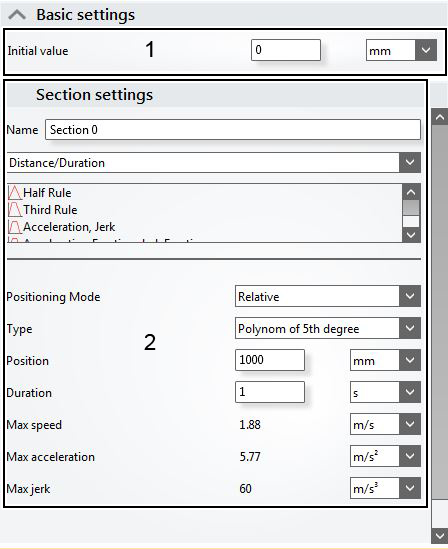Click the Initial value input field
Screen dimensions: 448x549
[x=286, y=50]
